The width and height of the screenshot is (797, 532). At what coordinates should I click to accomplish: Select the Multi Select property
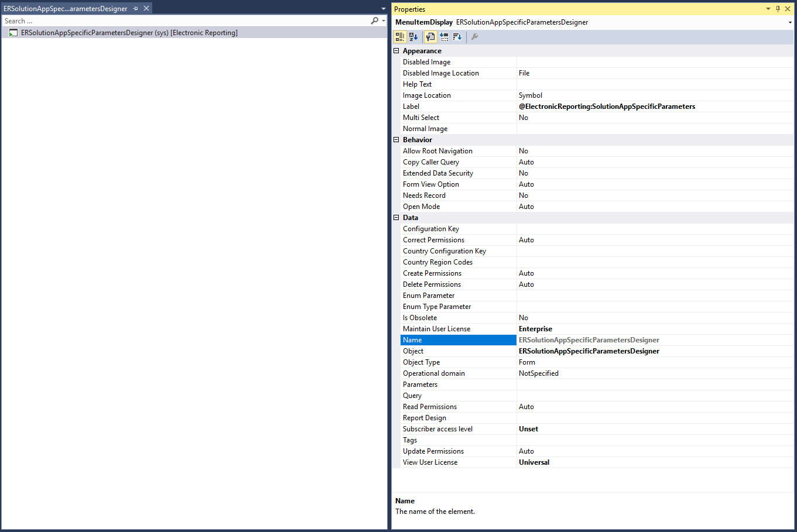pyautogui.click(x=459, y=118)
